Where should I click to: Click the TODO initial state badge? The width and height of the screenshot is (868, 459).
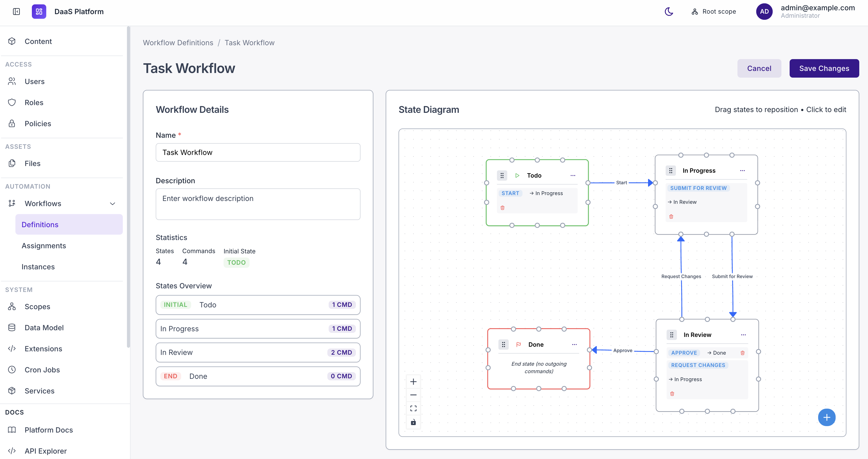236,263
